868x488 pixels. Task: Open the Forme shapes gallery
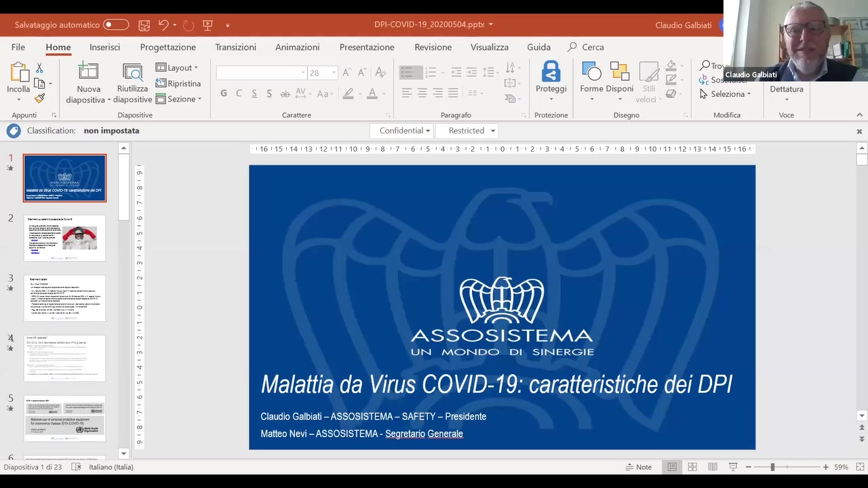tap(591, 82)
